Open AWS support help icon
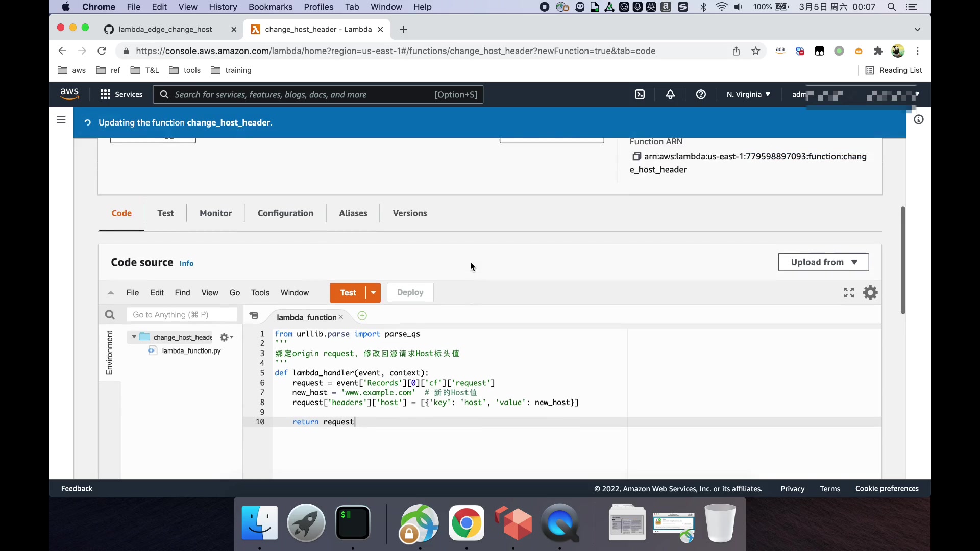980x551 pixels. tap(701, 94)
